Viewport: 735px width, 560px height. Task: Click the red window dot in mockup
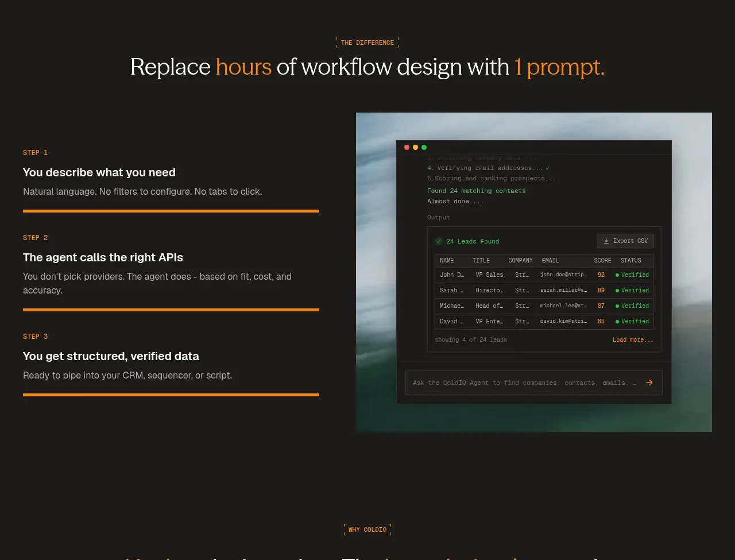[407, 148]
